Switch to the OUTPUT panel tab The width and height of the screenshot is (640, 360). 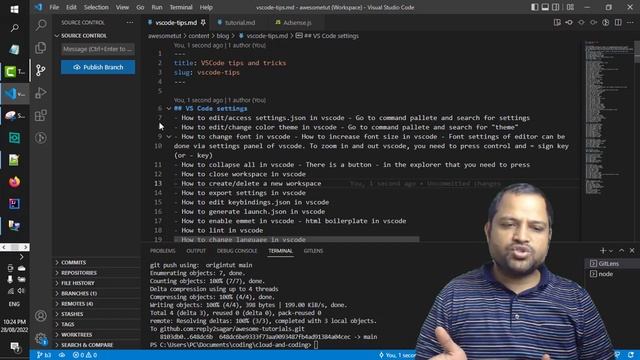[x=196, y=251]
